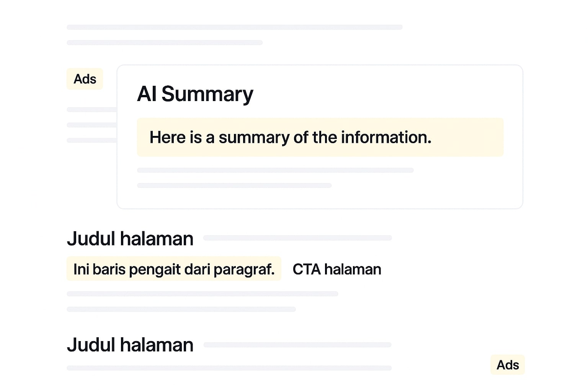Click the shorter placeholder line inside AI Summary card
The image size is (588, 392).
point(234,185)
